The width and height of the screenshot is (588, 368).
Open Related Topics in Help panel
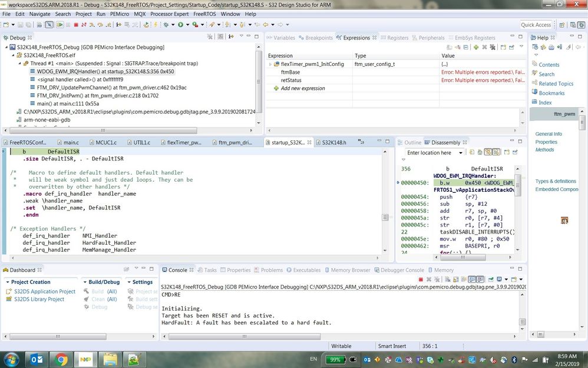(x=556, y=84)
